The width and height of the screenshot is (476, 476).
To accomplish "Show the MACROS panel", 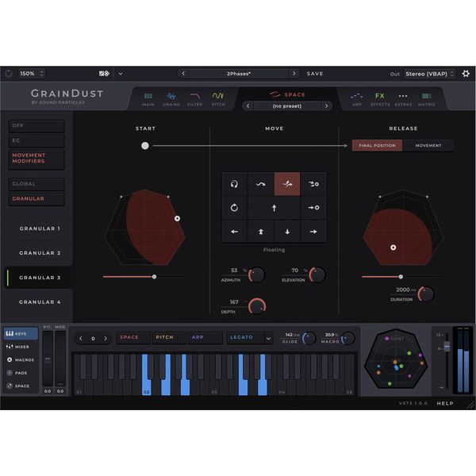I will [21, 359].
